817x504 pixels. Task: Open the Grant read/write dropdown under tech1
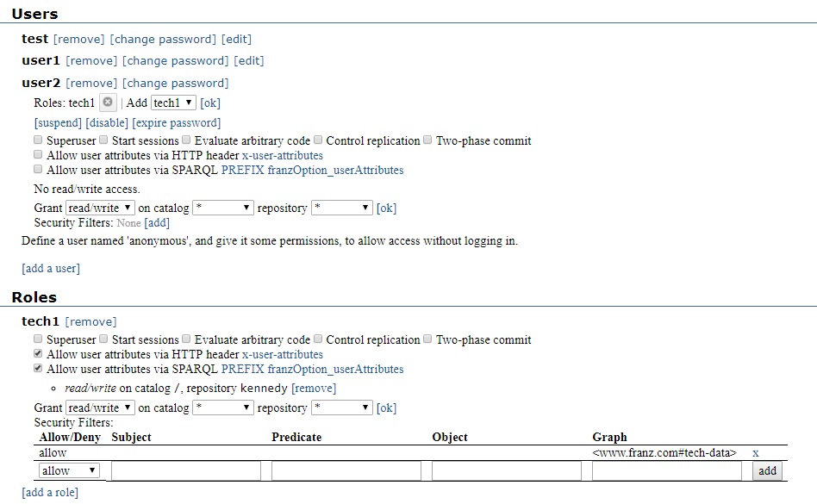[99, 407]
